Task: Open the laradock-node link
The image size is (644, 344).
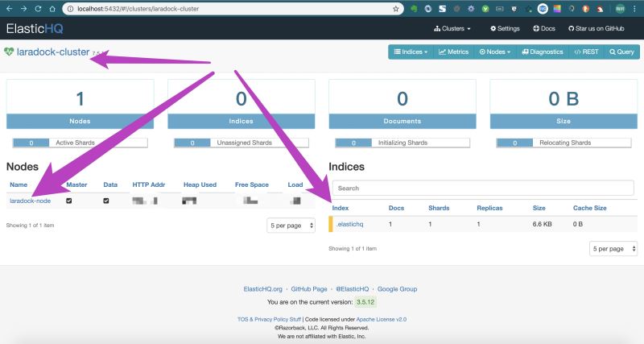Action: [30, 201]
